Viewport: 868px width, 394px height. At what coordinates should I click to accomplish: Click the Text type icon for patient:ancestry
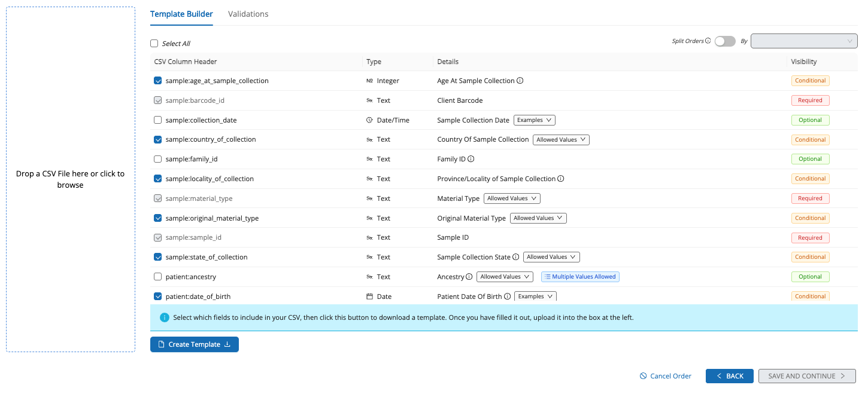[369, 277]
